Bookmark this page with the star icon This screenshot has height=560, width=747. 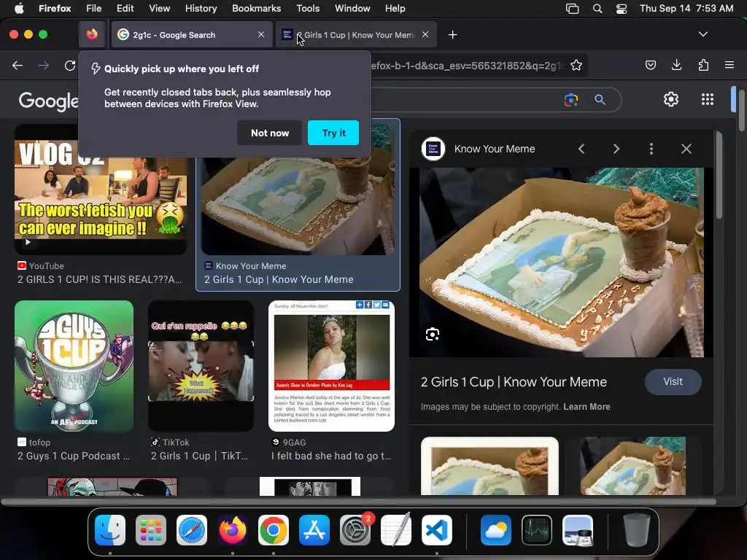click(576, 65)
